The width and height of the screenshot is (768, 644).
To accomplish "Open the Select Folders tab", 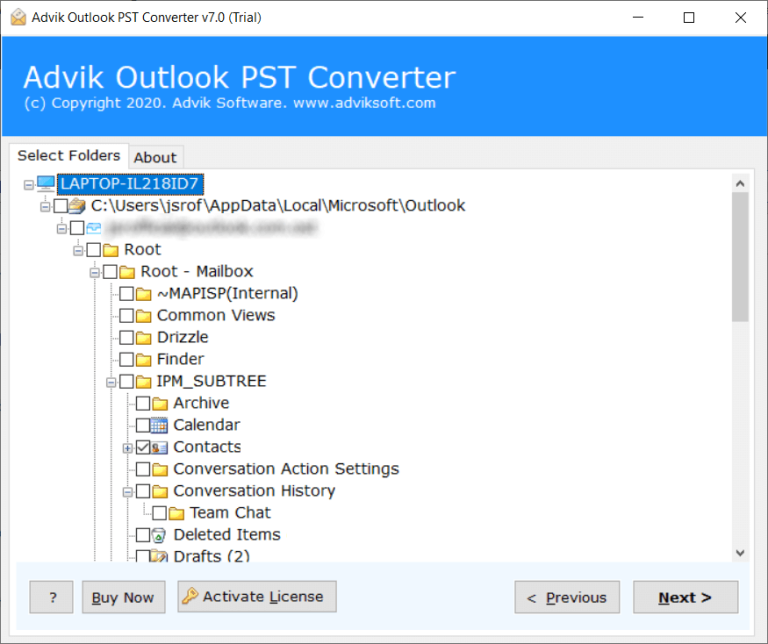I will [68, 155].
